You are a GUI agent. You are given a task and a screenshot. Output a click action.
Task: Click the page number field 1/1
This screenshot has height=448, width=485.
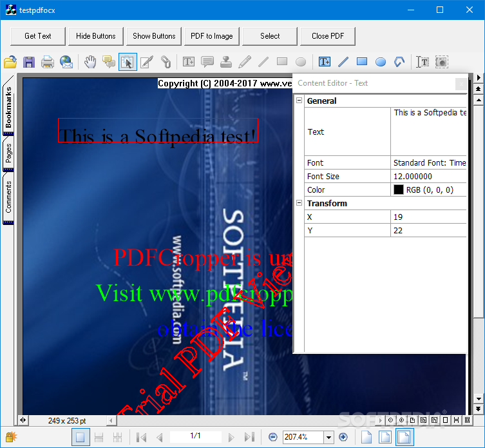point(196,436)
